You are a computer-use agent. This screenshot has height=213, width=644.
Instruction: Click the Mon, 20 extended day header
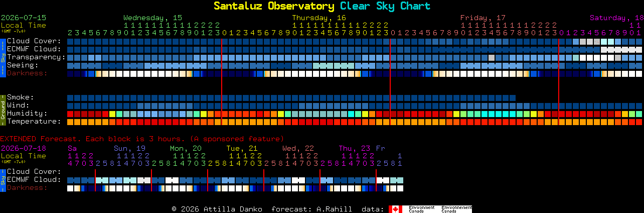186,148
